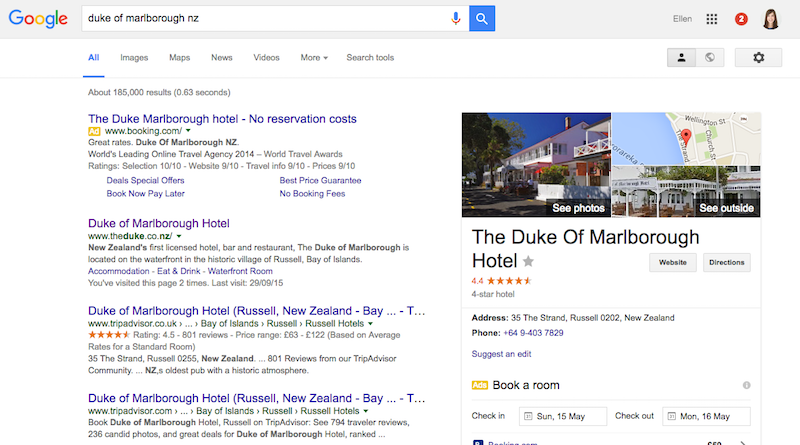Viewport: 800px width, 445px height.
Task: Submit search with blue magnifier button
Action: click(x=482, y=18)
